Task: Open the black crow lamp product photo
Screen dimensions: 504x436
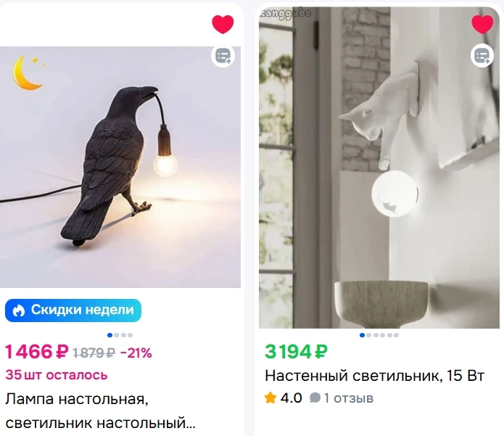Action: [120, 167]
